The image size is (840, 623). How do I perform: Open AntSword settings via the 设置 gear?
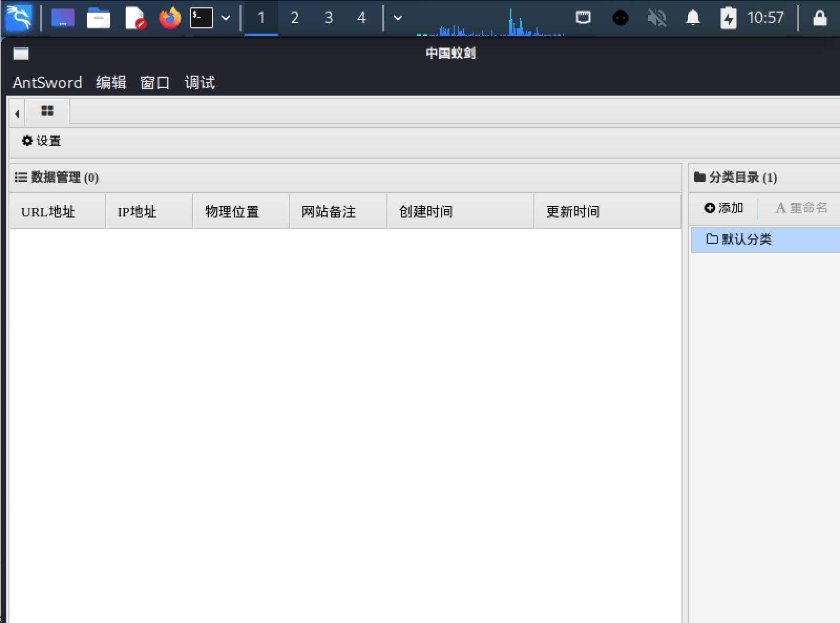40,141
